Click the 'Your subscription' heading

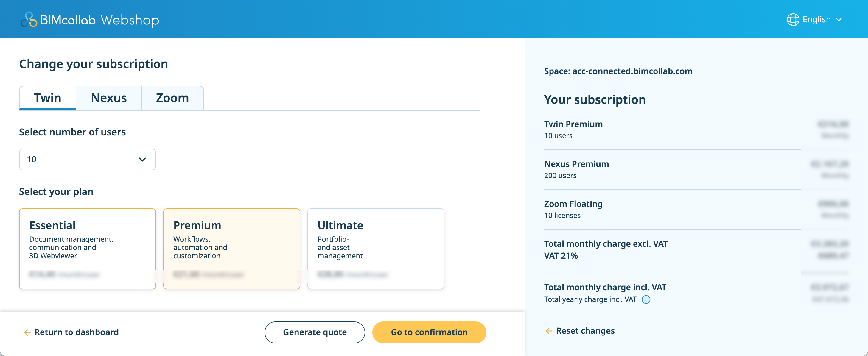595,99
